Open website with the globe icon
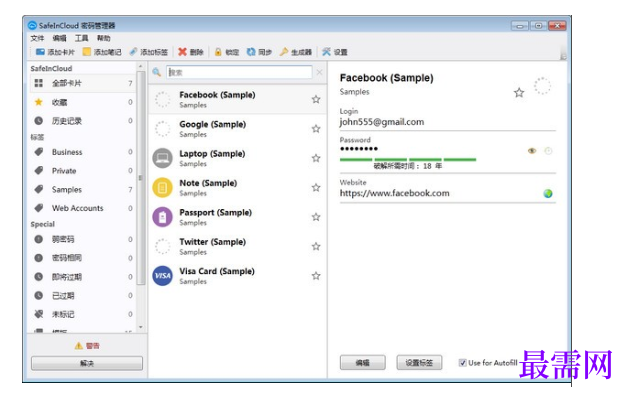The height and width of the screenshot is (396, 631). pos(548,194)
